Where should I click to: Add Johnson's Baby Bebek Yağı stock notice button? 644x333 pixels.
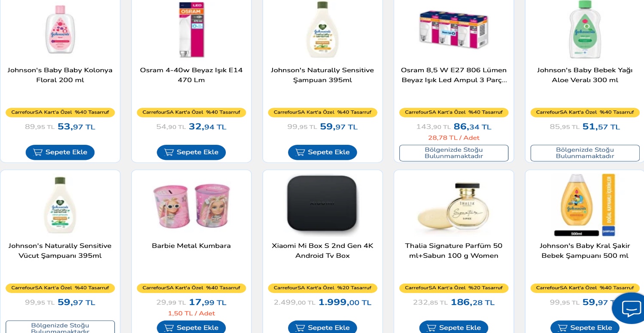click(585, 153)
